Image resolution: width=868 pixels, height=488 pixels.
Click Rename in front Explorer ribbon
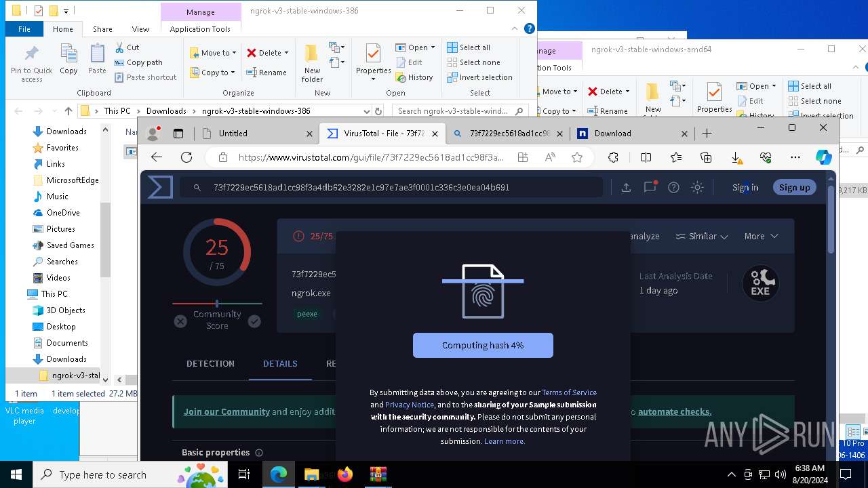coord(267,73)
